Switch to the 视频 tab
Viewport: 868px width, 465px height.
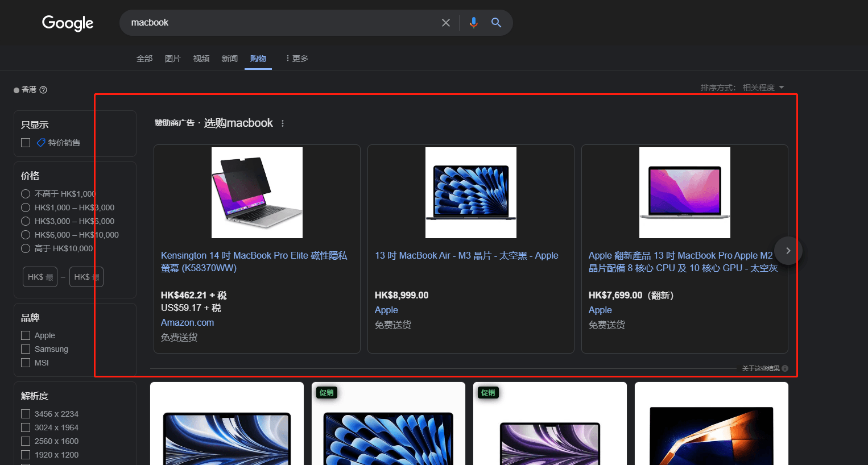(x=201, y=59)
